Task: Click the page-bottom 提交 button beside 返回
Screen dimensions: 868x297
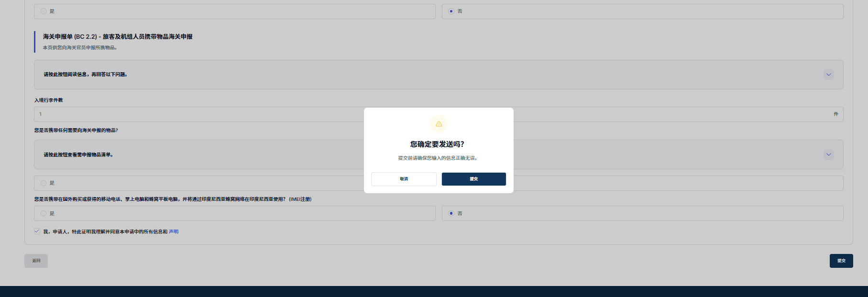Action: point(841,261)
